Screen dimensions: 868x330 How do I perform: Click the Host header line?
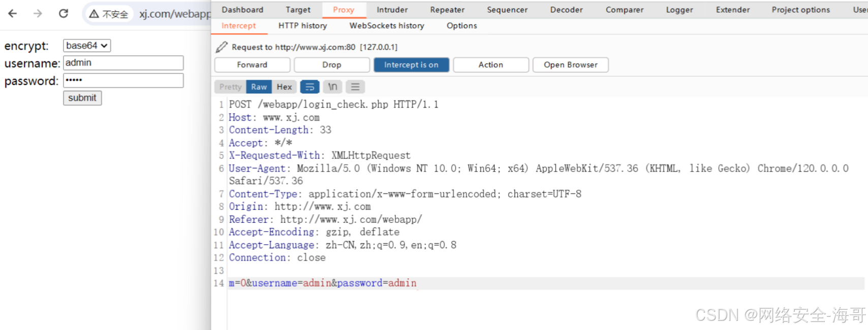274,117
